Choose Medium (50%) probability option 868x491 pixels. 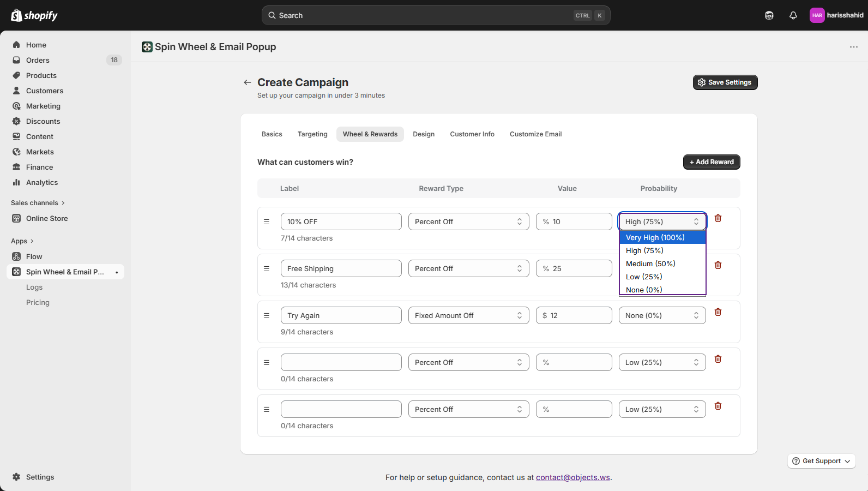coord(662,264)
